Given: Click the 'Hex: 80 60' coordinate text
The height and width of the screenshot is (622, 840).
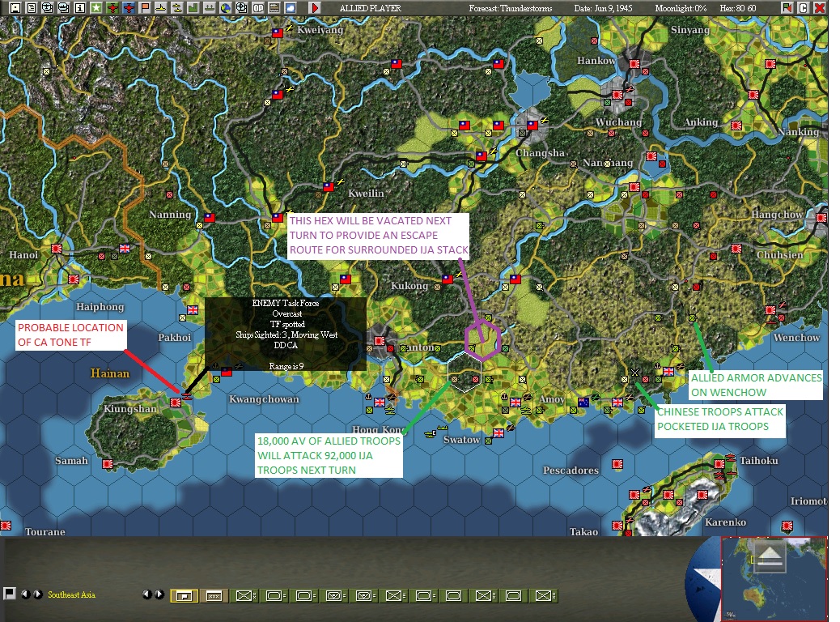Looking at the screenshot, I should 738,8.
